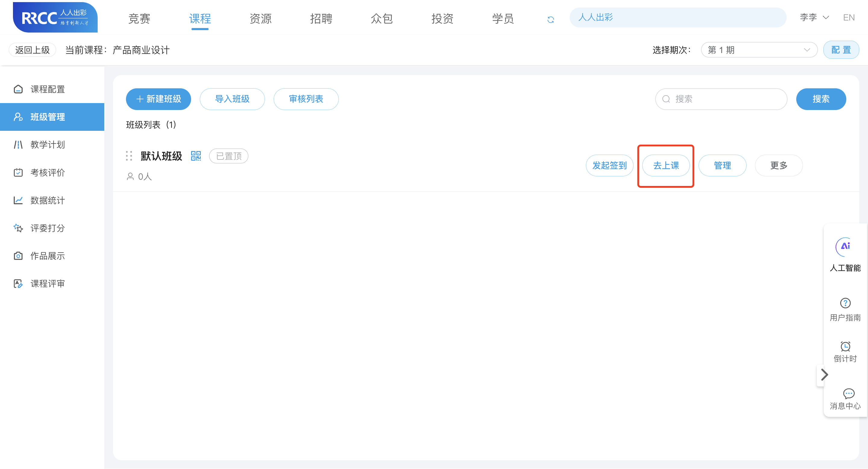Select 评委打分 in sidebar
The width and height of the screenshot is (868, 469).
point(52,228)
